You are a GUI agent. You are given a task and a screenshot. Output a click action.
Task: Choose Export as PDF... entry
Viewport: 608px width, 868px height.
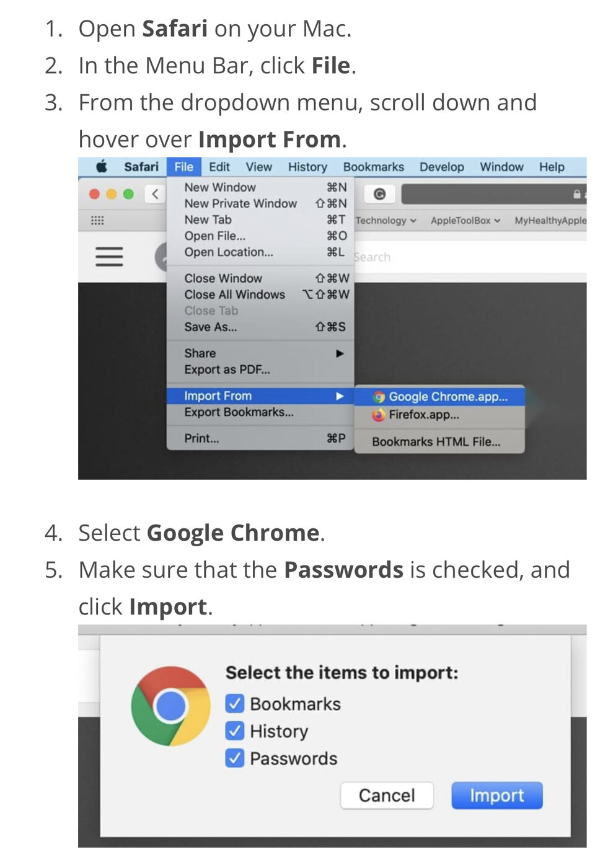pos(260,370)
